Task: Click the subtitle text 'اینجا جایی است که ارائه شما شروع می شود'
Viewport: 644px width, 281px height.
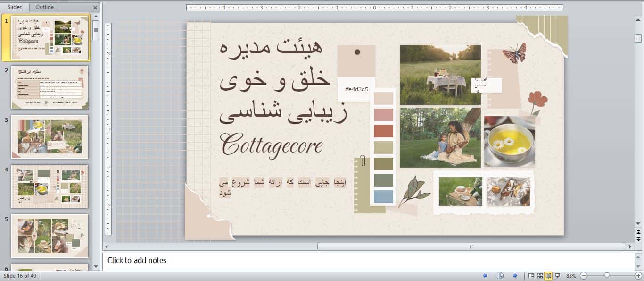Action: coord(283,187)
